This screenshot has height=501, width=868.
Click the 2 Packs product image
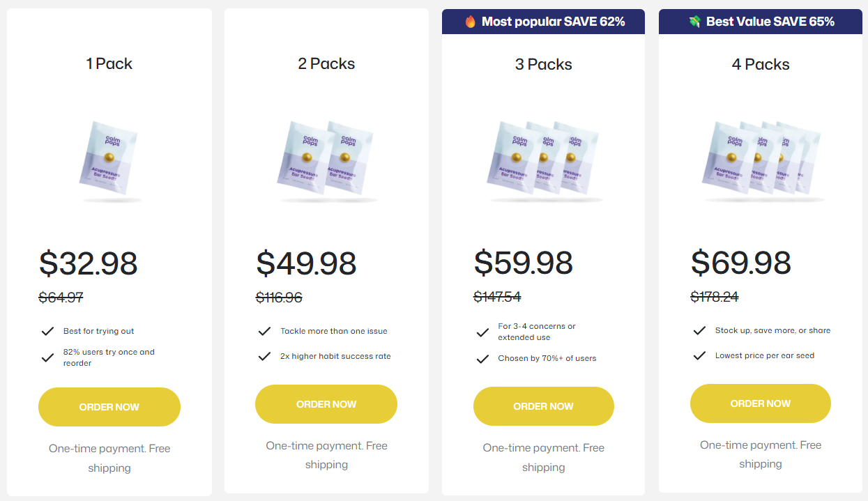point(326,159)
